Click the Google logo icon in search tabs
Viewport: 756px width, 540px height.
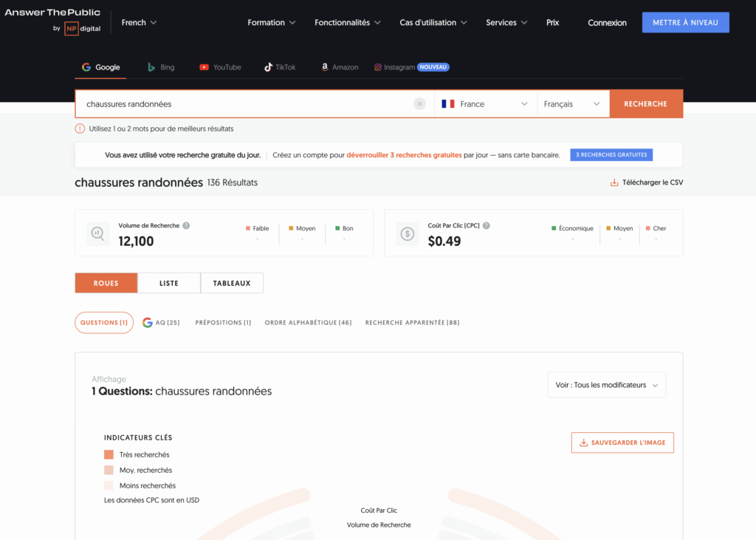point(86,67)
